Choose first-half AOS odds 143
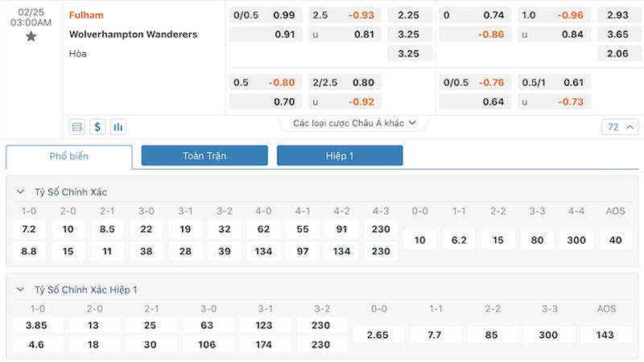Image resolution: width=644 pixels, height=362 pixels. [x=605, y=335]
